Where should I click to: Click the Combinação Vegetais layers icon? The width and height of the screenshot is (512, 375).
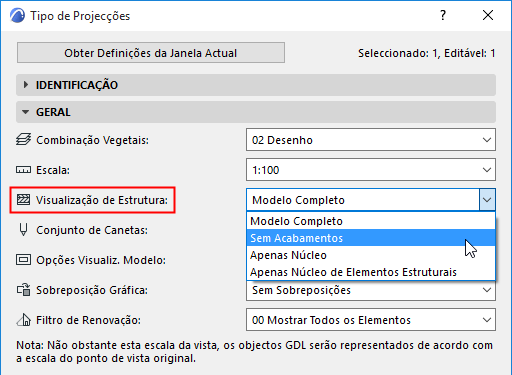coord(23,140)
